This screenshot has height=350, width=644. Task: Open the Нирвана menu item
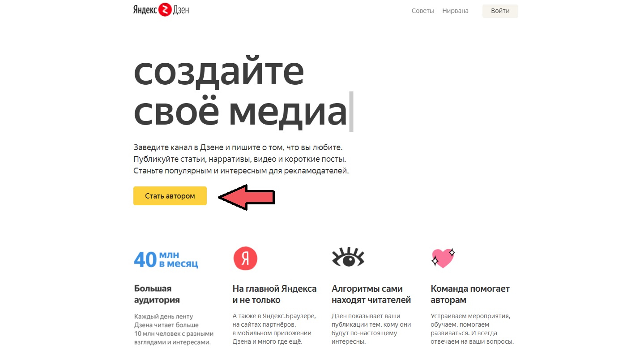(455, 11)
